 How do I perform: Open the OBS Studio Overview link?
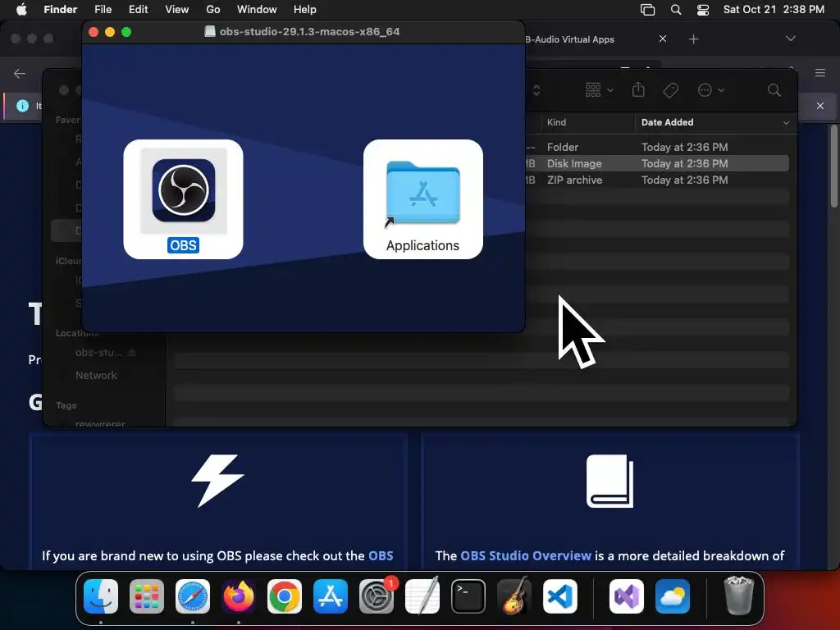click(526, 555)
